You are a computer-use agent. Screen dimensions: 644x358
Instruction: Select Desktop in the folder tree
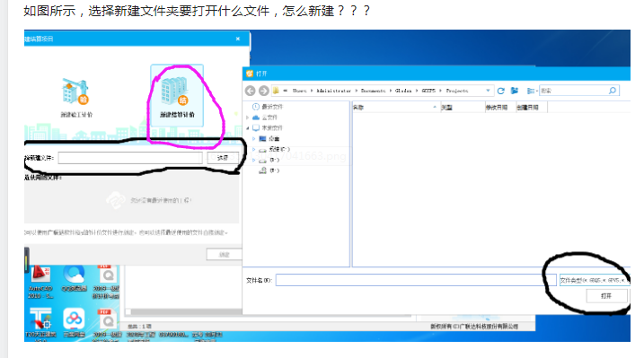269,138
